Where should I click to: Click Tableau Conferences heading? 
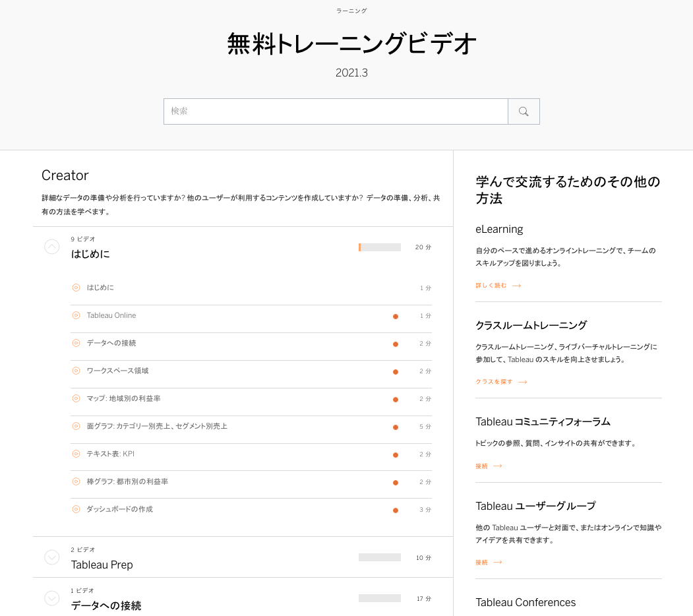coord(526,602)
